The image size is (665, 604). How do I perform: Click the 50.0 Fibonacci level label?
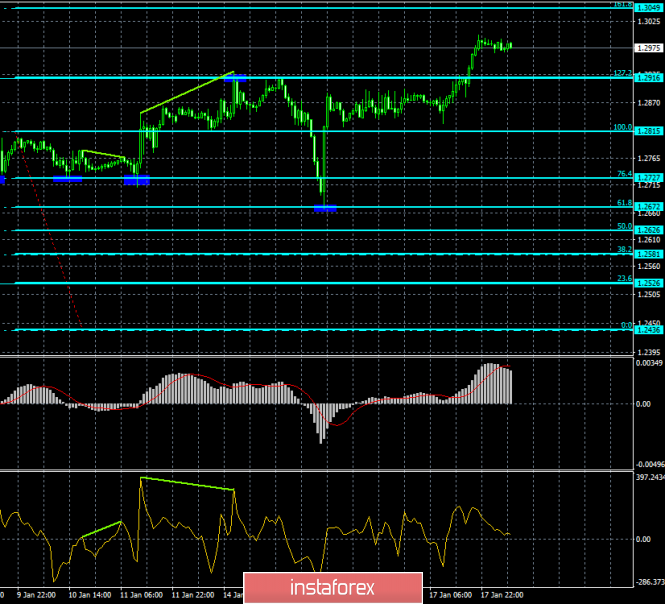point(624,226)
